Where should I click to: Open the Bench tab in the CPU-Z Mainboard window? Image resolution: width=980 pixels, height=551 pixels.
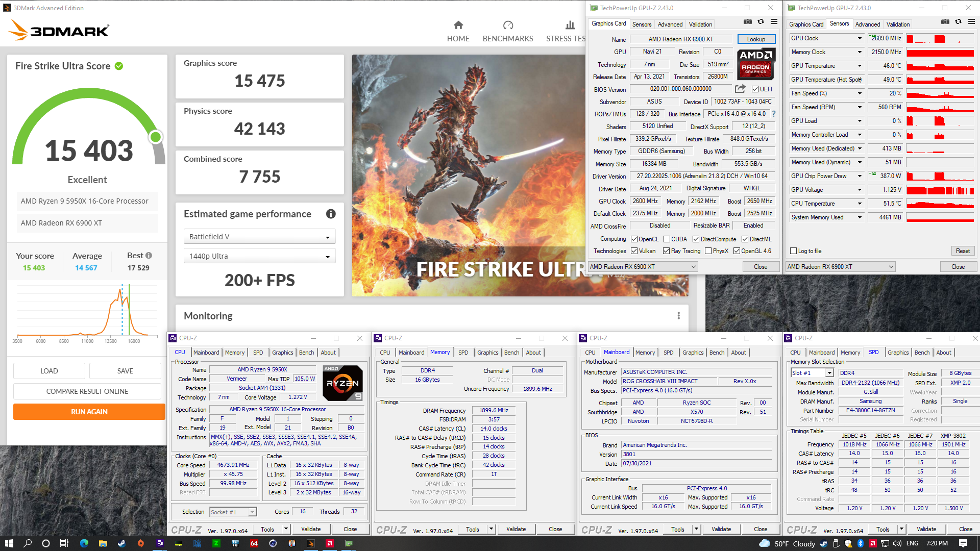717,353
